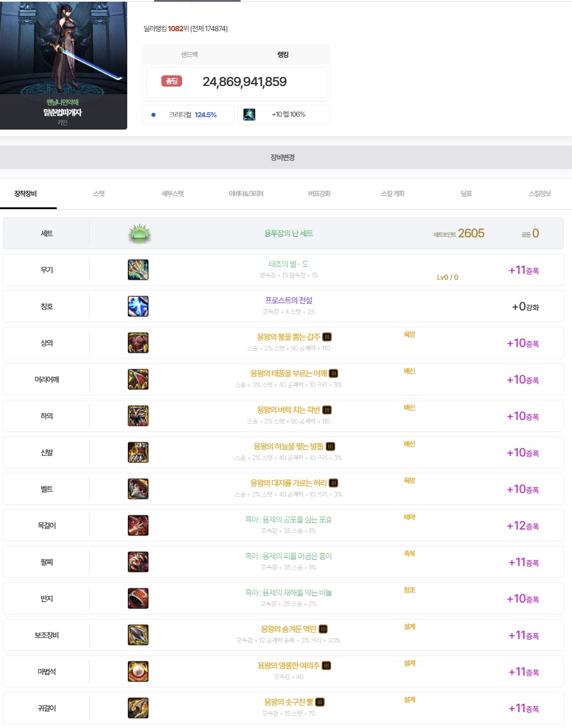Select the 샌드백 damage tab
Viewport: 572px width, 728px height.
pyautogui.click(x=189, y=55)
